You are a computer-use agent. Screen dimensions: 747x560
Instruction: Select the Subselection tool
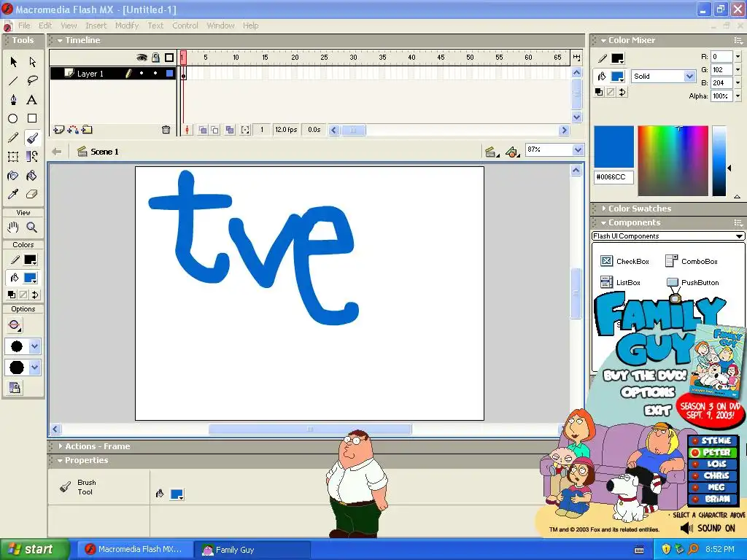[32, 61]
